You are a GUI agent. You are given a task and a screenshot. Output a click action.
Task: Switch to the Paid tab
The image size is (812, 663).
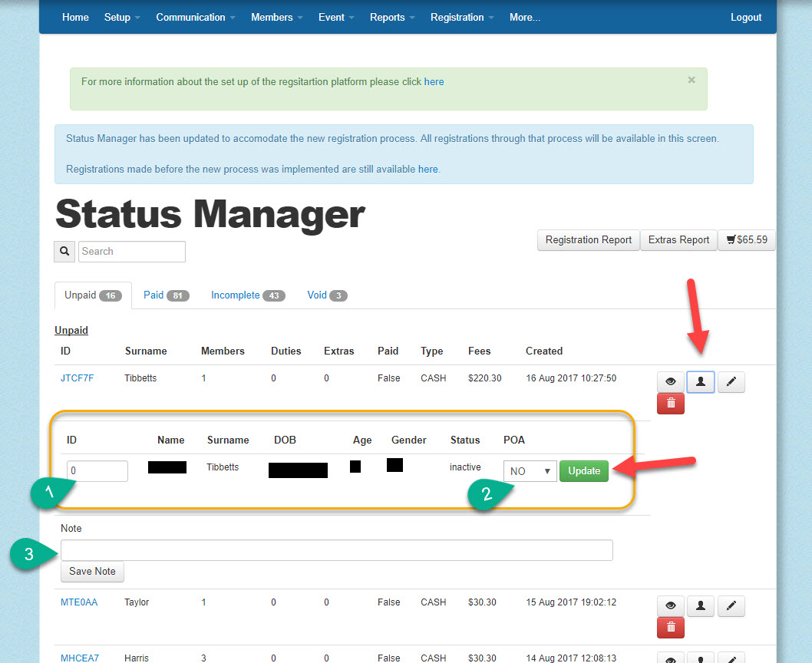(166, 295)
